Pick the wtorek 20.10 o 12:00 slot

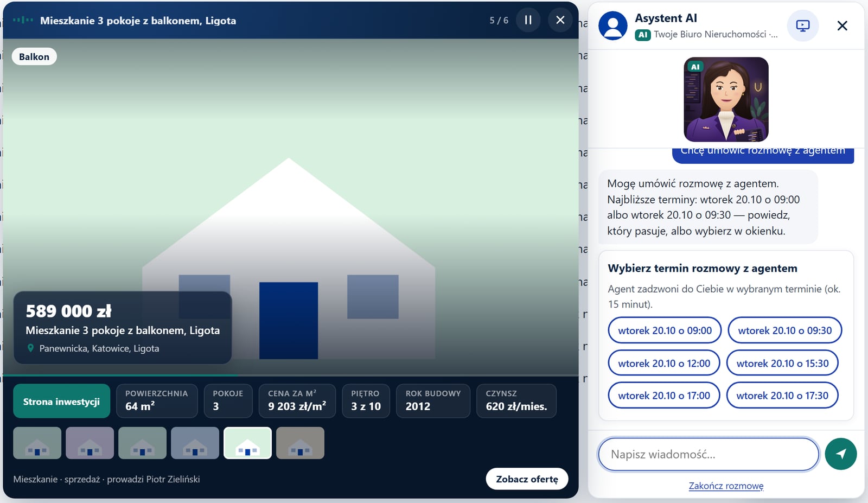click(664, 364)
